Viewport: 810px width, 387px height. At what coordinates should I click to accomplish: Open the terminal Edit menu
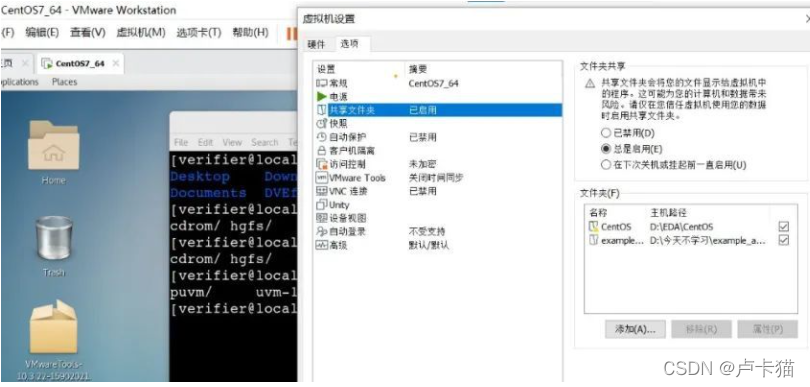(x=205, y=142)
